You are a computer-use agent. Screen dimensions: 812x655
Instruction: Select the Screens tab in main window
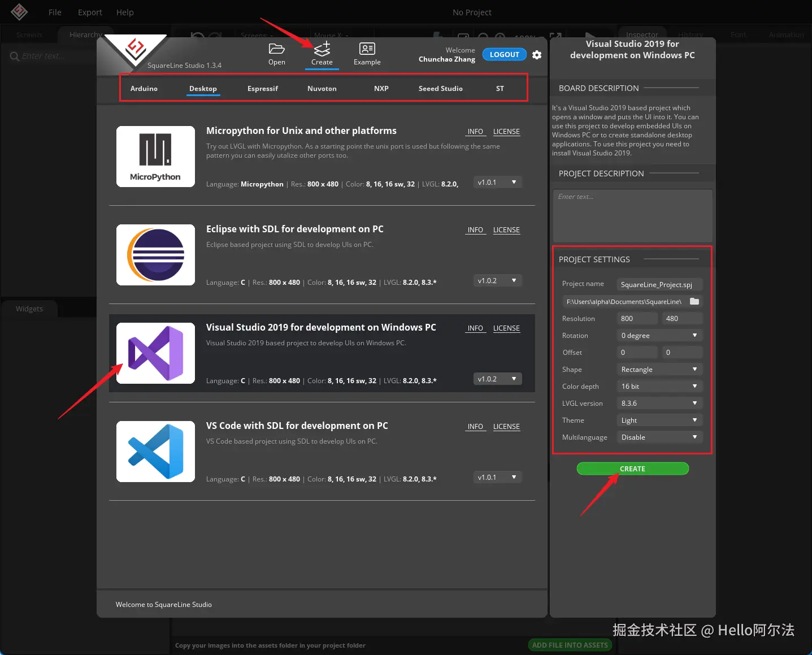pos(29,34)
